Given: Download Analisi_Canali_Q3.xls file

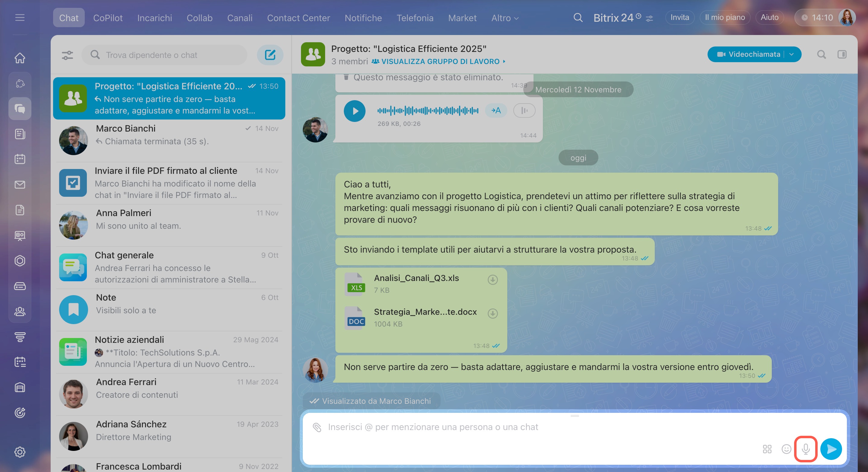Looking at the screenshot, I should click(x=493, y=279).
